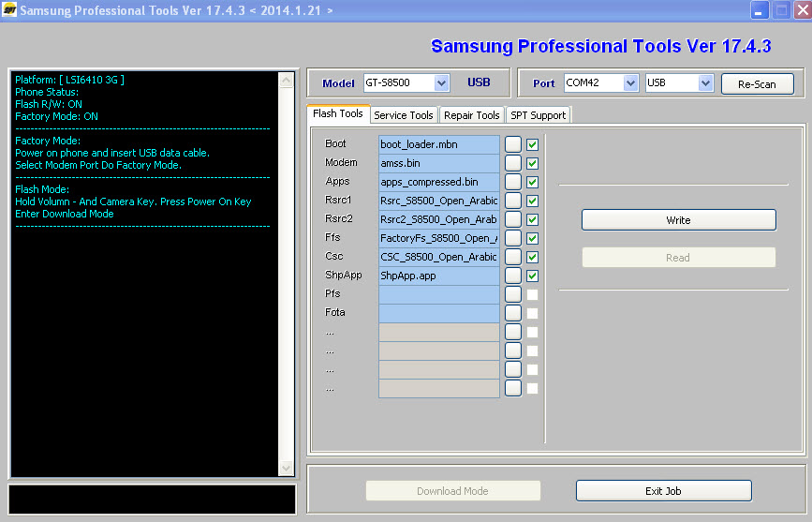Click the SPT app icon in title bar
The width and height of the screenshot is (812, 522).
tap(9, 9)
